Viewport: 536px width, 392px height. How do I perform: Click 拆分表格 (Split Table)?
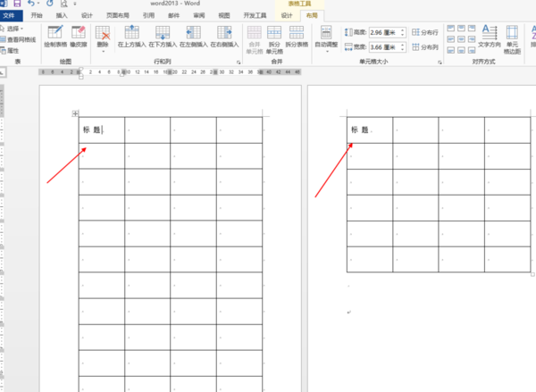tap(297, 37)
